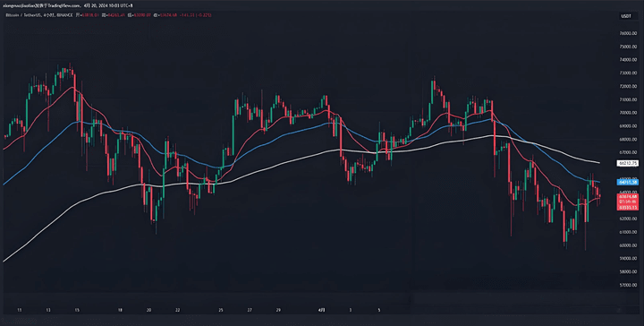Click the 70000.00 level on price axis

pos(629,113)
